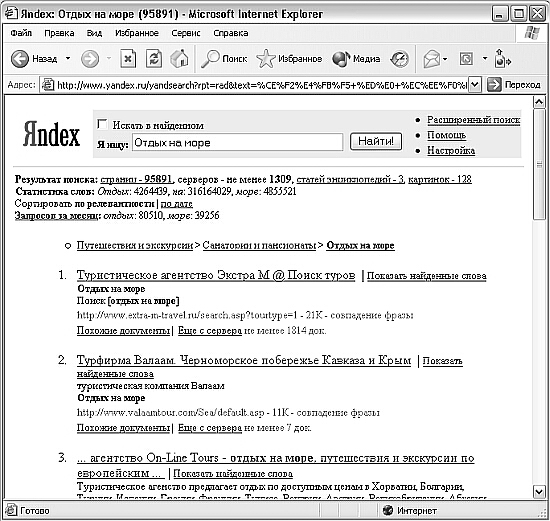
Task: Click the Интернет zone globe icon in status bar
Action: [388, 510]
